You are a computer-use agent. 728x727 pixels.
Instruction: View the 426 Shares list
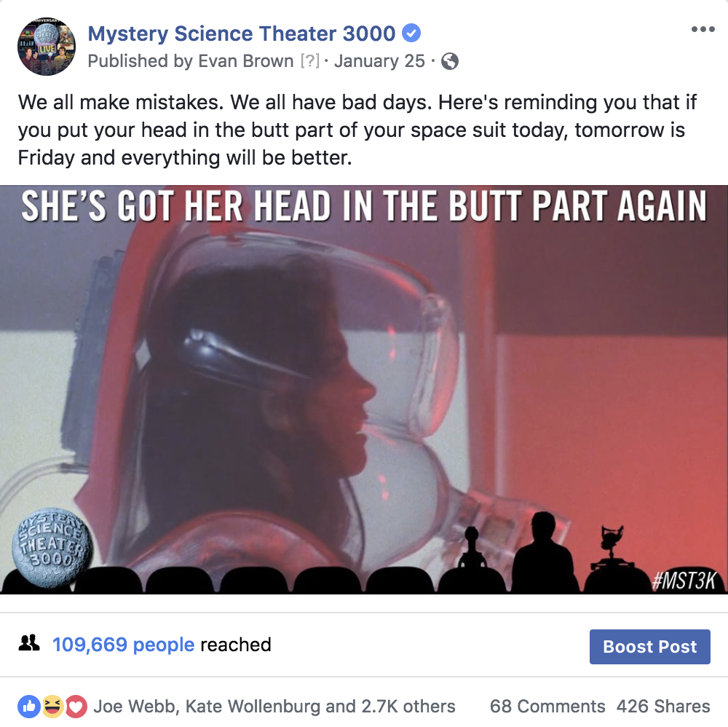pyautogui.click(x=663, y=706)
